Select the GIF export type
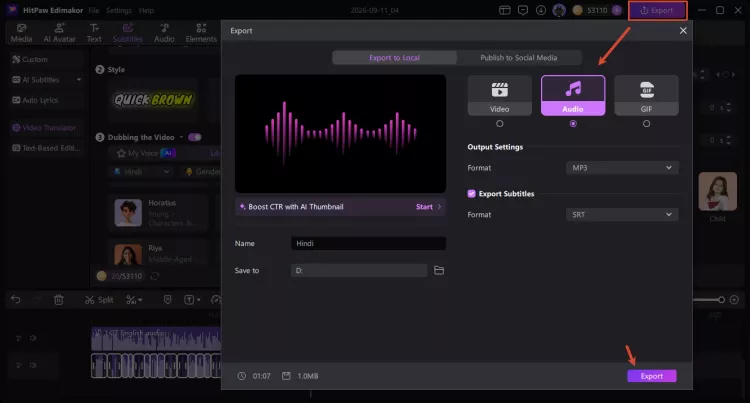This screenshot has width=750, height=403. (646, 95)
